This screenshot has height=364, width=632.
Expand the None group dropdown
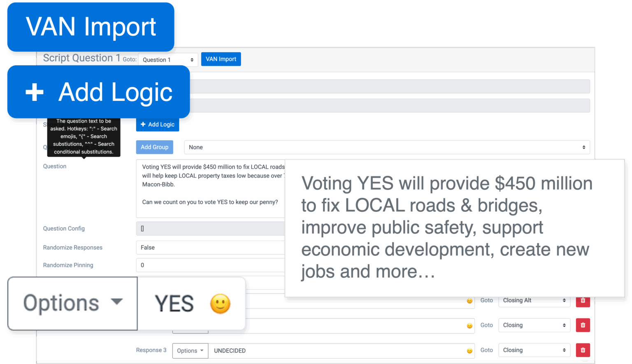(387, 147)
